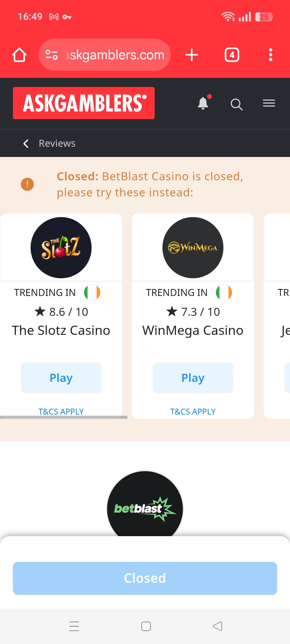Open T&Cs Apply under Slotz Casino
Viewport: 290px width, 644px height.
tap(61, 411)
